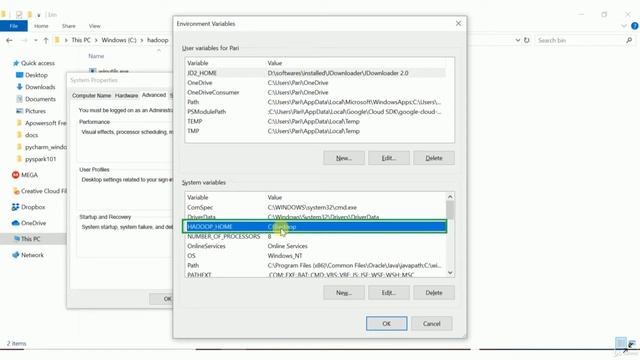
Task: Open recent locations dropdown arrow
Action: click(36, 40)
